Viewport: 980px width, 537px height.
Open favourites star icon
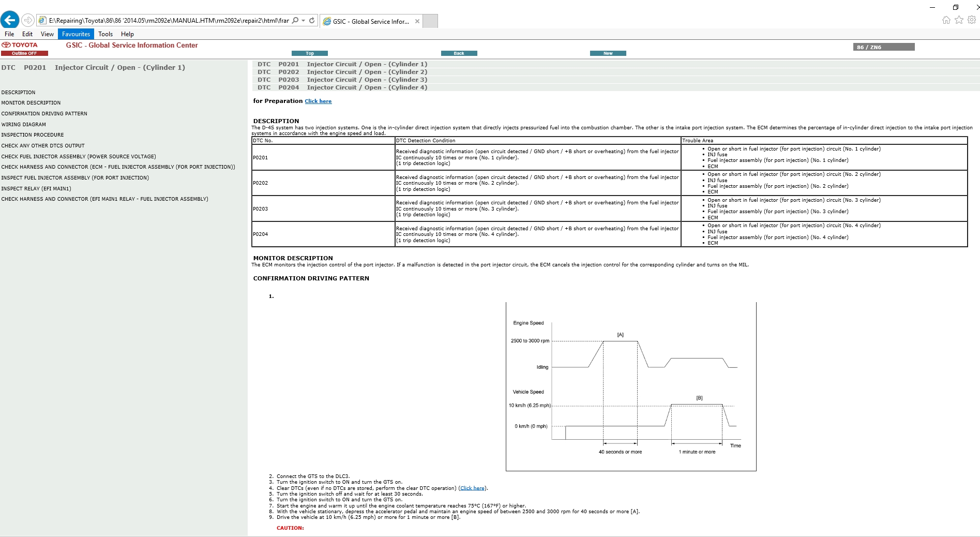click(x=959, y=20)
